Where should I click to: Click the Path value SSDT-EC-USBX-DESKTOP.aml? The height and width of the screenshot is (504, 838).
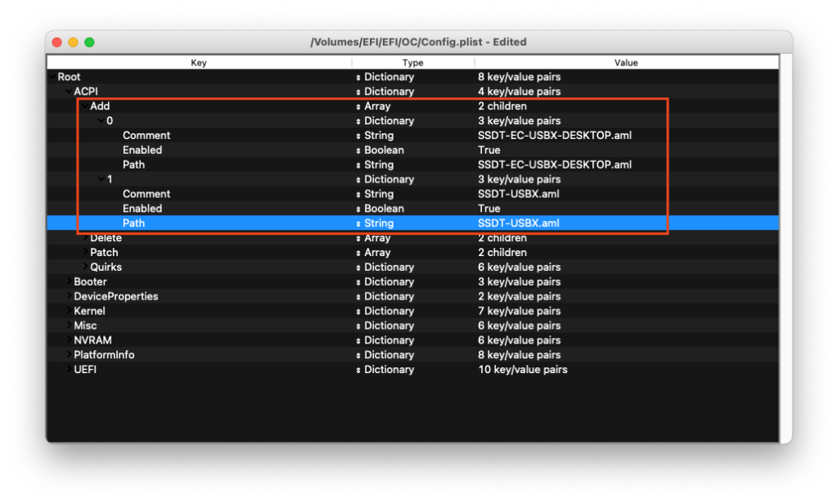click(555, 164)
